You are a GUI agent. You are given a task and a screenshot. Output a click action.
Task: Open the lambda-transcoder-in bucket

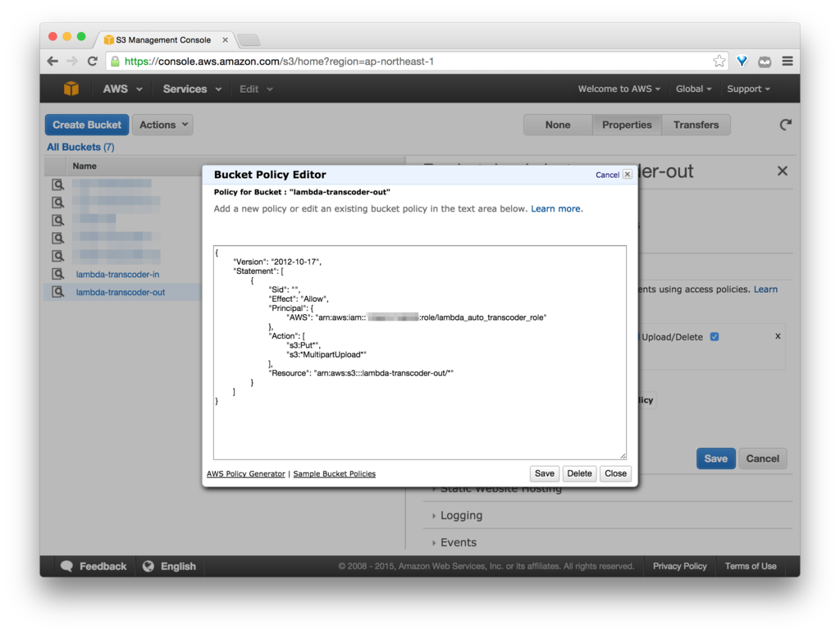(117, 274)
